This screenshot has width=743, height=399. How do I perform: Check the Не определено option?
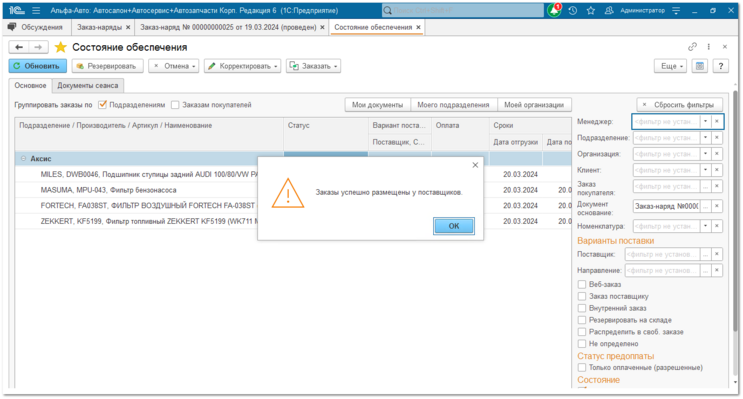582,344
